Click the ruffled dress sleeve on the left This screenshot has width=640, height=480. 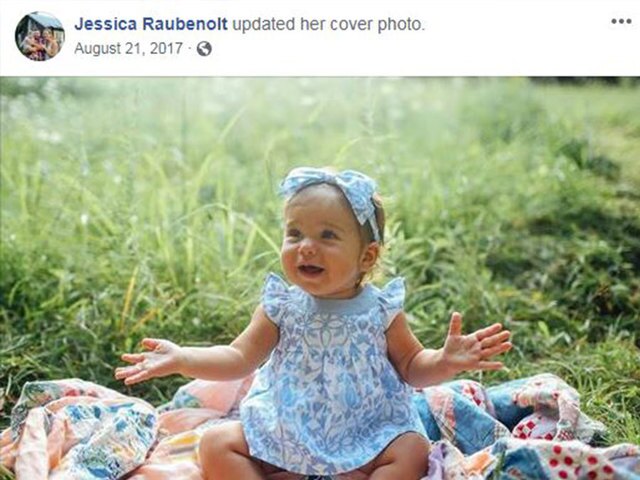point(282,295)
